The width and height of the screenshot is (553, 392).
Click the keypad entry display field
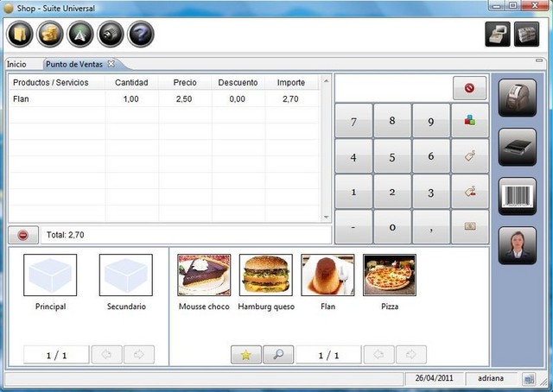tap(394, 88)
